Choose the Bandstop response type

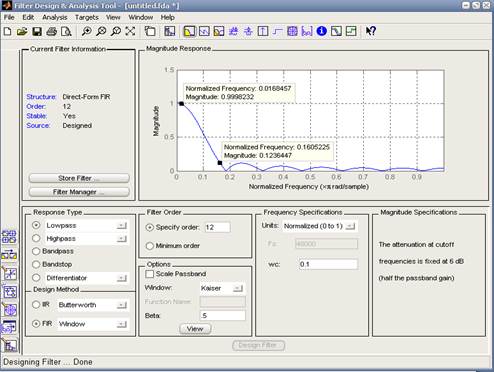36,264
